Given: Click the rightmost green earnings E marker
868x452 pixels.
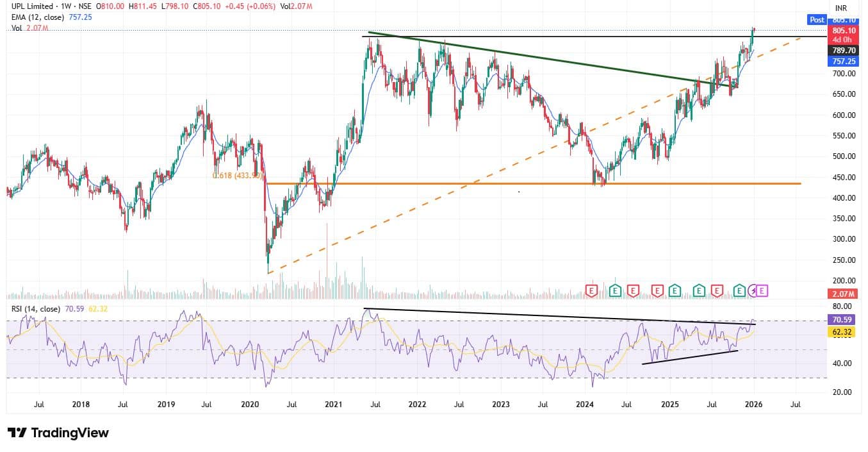Looking at the screenshot, I should pos(739,291).
